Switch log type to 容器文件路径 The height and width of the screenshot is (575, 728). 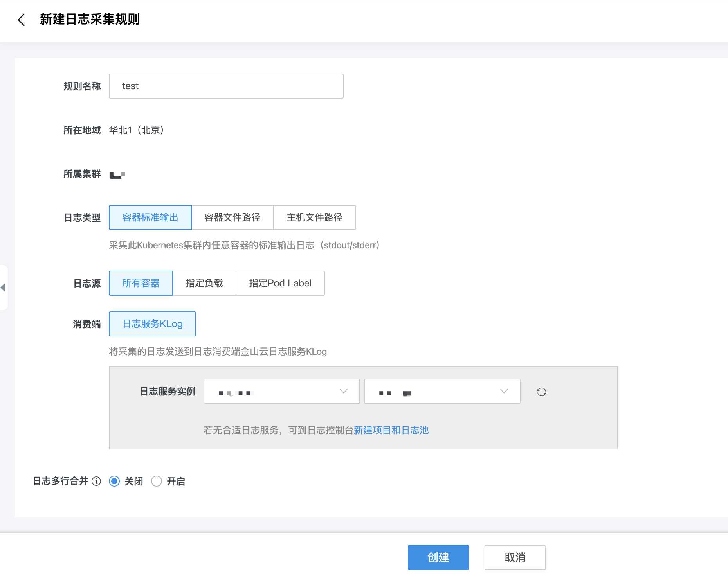[x=232, y=217]
